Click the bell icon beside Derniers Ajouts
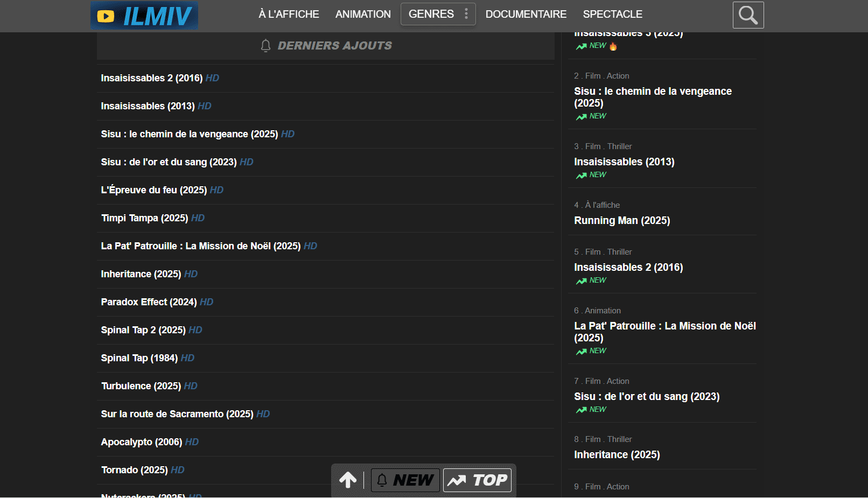 (265, 46)
